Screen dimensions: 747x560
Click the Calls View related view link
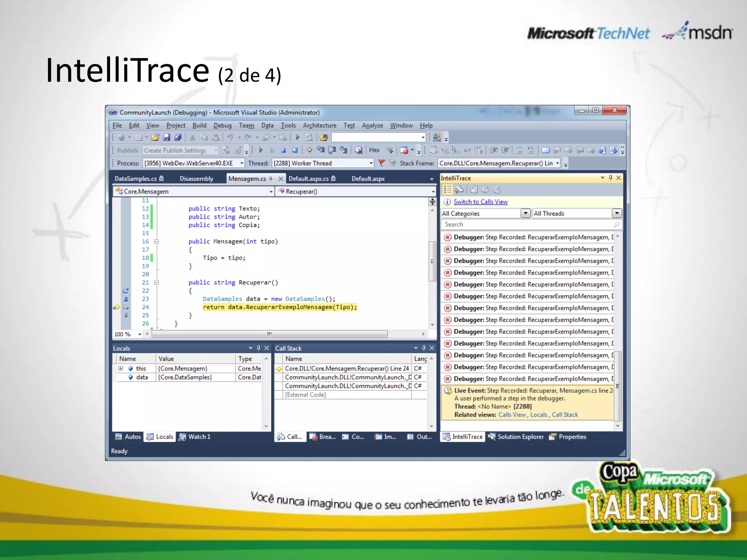tap(512, 415)
